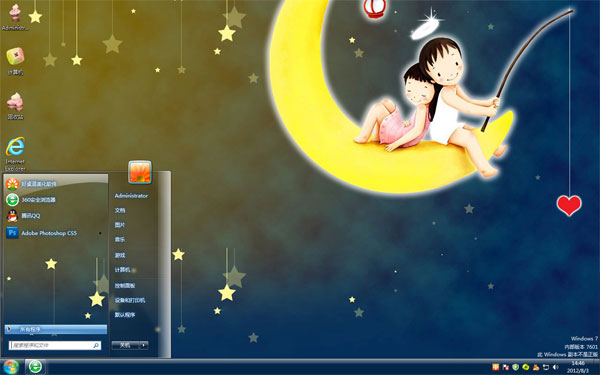Open the cake-shaped Recycle Bin desktop icon
This screenshot has height=375, width=600.
point(15,106)
